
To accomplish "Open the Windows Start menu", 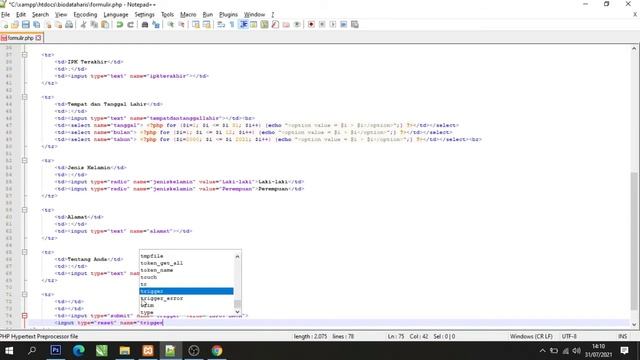I will [9, 351].
